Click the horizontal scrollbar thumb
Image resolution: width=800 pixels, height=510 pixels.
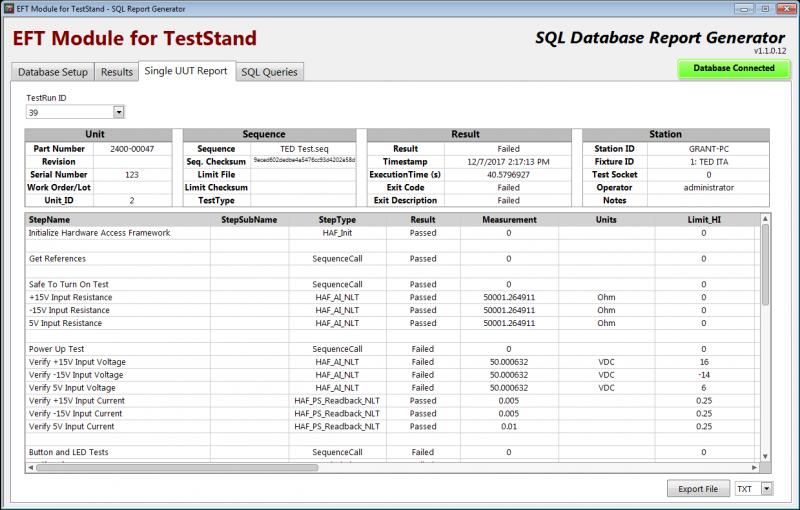[x=177, y=467]
